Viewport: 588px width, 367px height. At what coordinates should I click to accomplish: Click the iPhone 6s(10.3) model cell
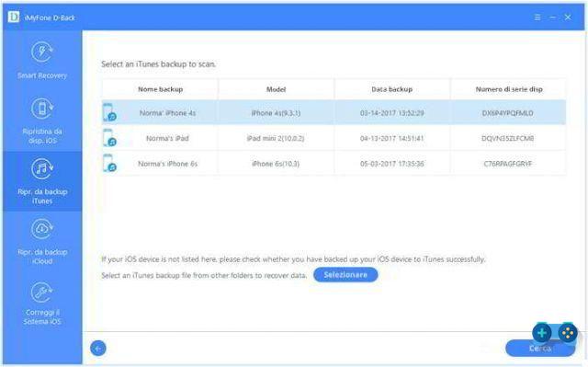[x=276, y=164]
